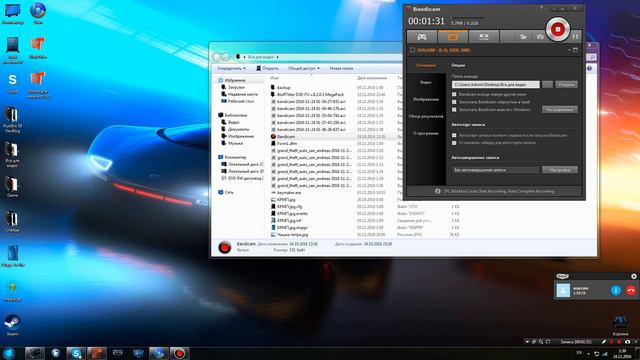The image size is (640, 360).
Task: Click Открыть button next to output folder
Action: point(566,84)
